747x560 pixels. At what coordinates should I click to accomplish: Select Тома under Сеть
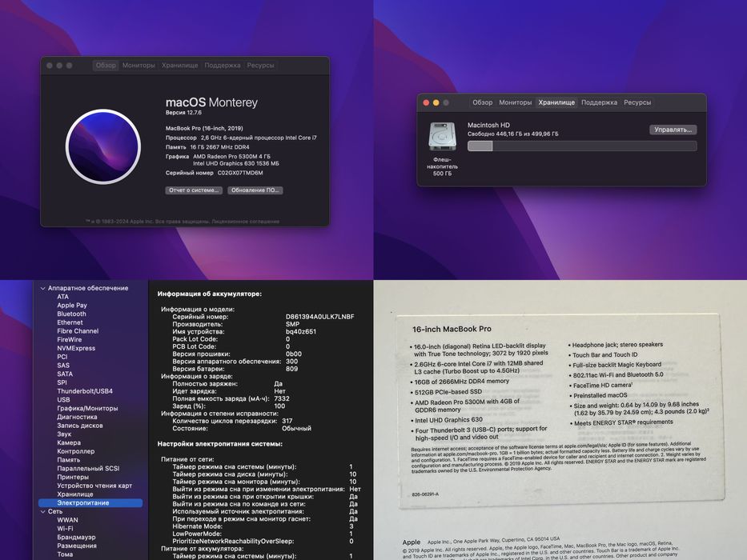[65, 554]
